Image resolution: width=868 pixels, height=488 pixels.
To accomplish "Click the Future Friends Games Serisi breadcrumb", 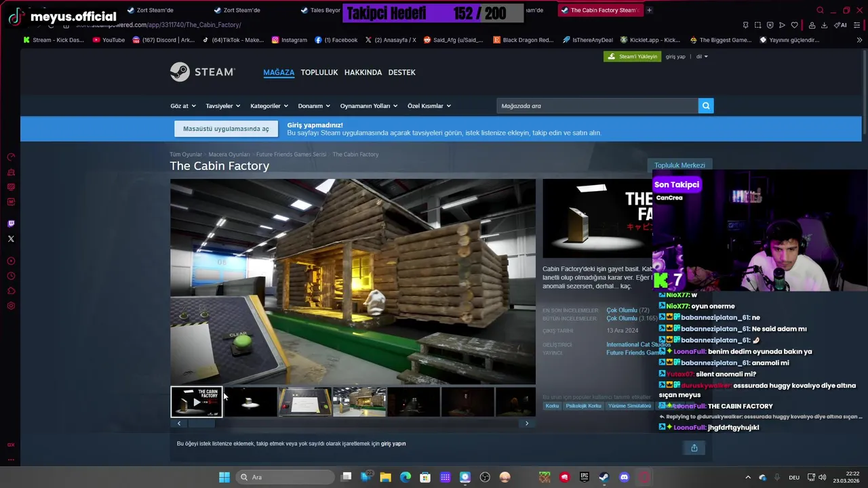I will pyautogui.click(x=291, y=155).
